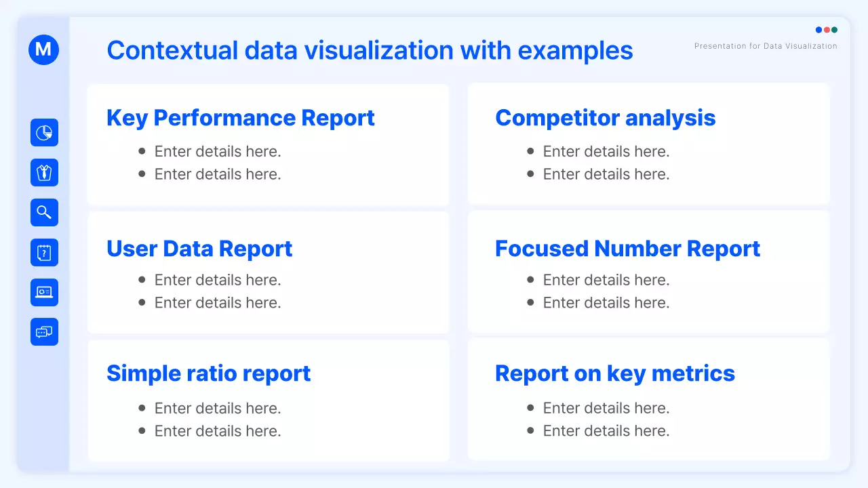Click the Simple ratio report heading
The image size is (868, 488).
pyautogui.click(x=208, y=373)
